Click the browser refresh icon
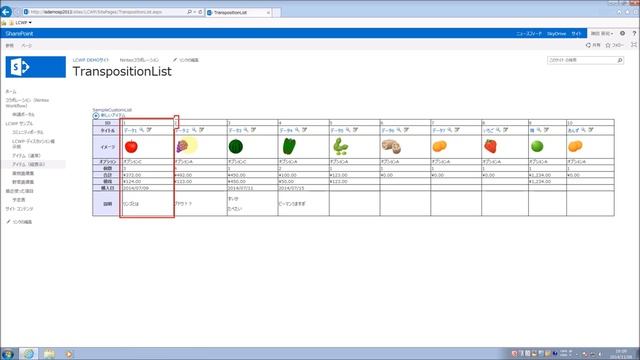This screenshot has height=360, width=640. (x=200, y=12)
